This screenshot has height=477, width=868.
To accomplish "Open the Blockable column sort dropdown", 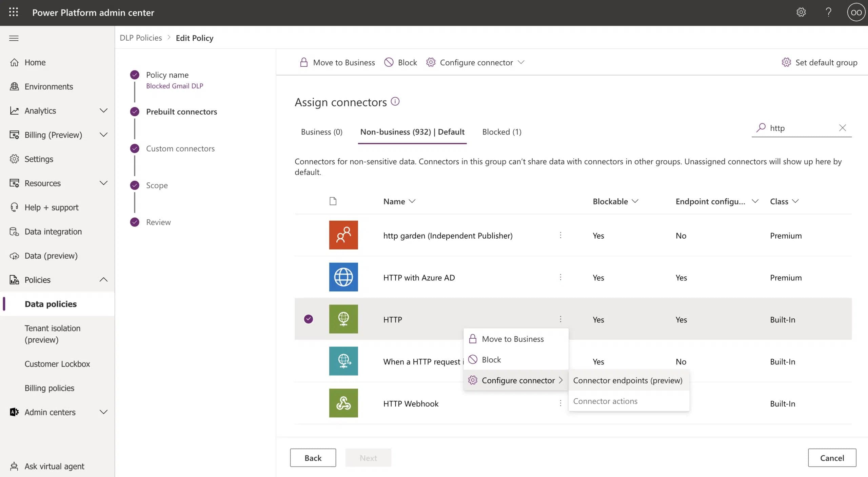I will pyautogui.click(x=635, y=201).
